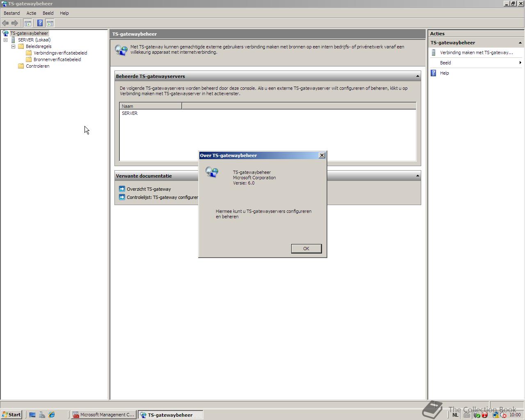Switch to Microsoft Management Console taskbar button

click(104, 415)
